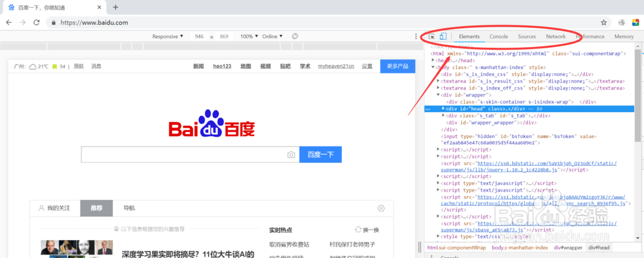Expand the div id head node
The width and height of the screenshot is (644, 258).
click(444, 108)
